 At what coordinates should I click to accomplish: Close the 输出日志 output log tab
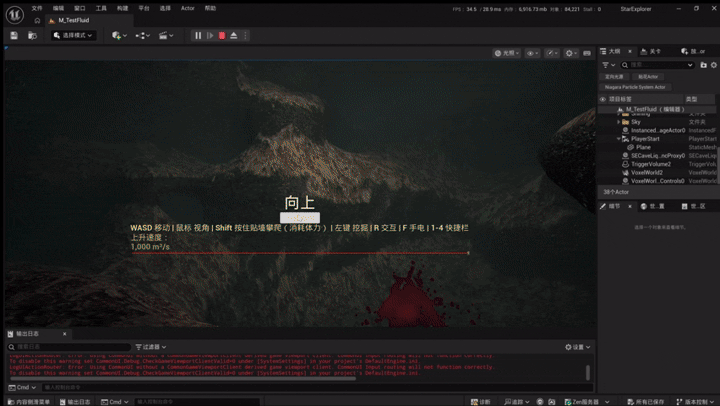coord(64,334)
